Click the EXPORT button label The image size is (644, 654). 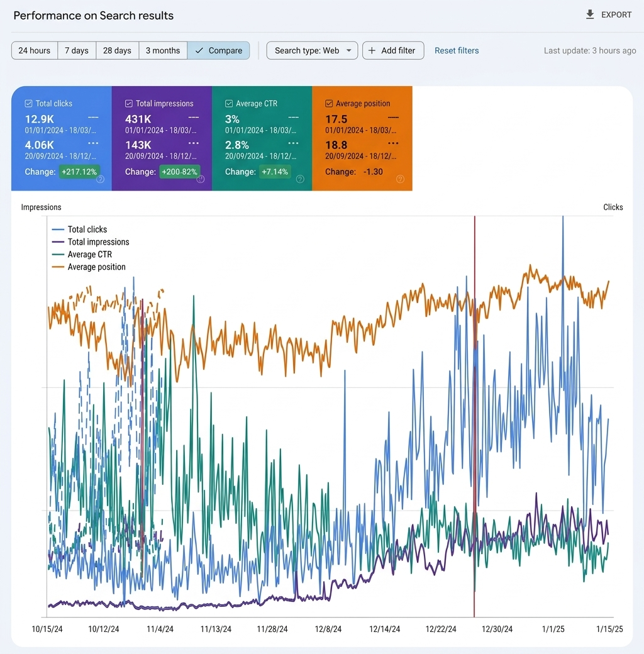616,14
